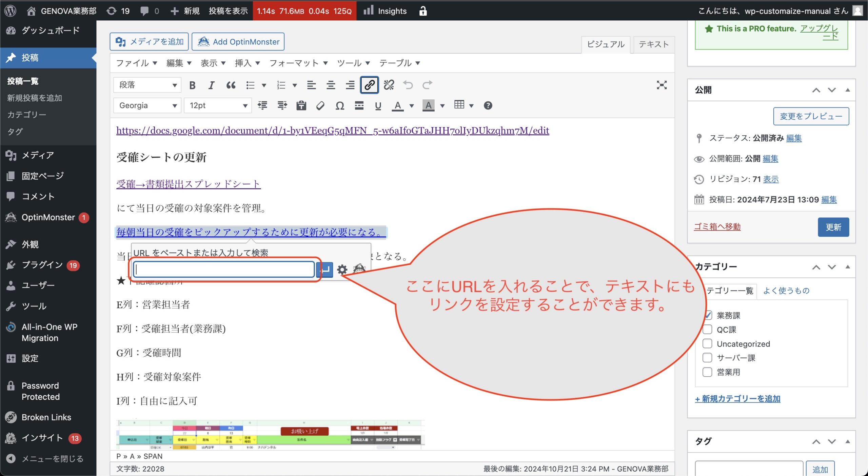Switch to the テキスト editor tab
This screenshot has width=868, height=476.
pyautogui.click(x=653, y=44)
